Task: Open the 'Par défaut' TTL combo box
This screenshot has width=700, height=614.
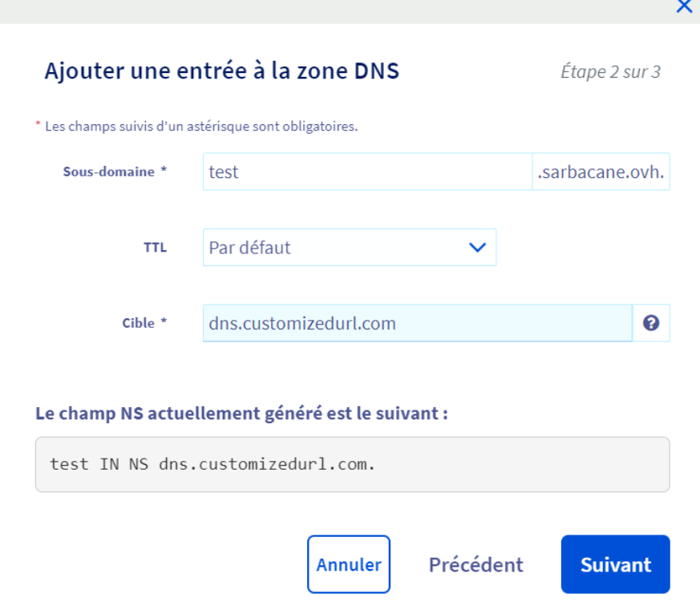Action: (337, 248)
